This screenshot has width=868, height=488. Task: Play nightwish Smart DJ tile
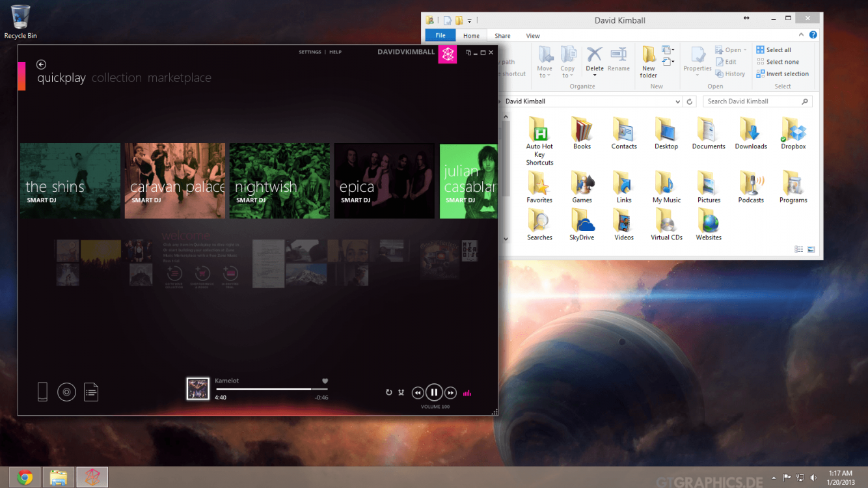[x=280, y=181]
